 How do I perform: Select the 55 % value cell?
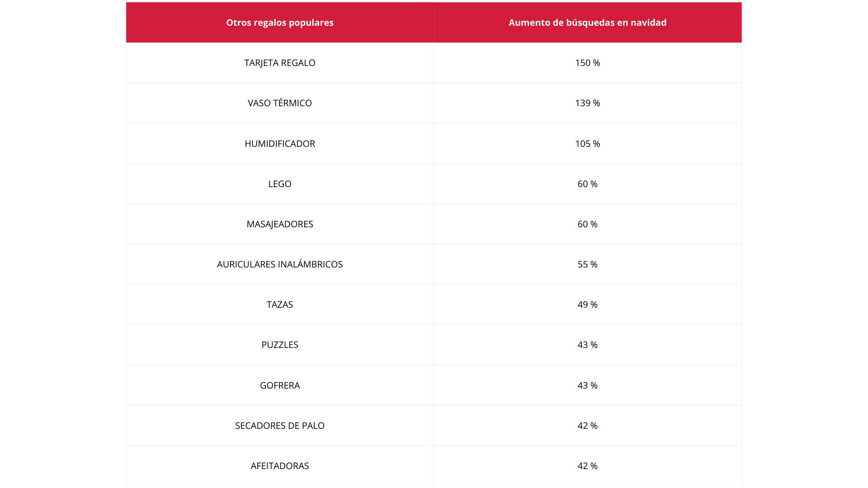[x=588, y=264]
